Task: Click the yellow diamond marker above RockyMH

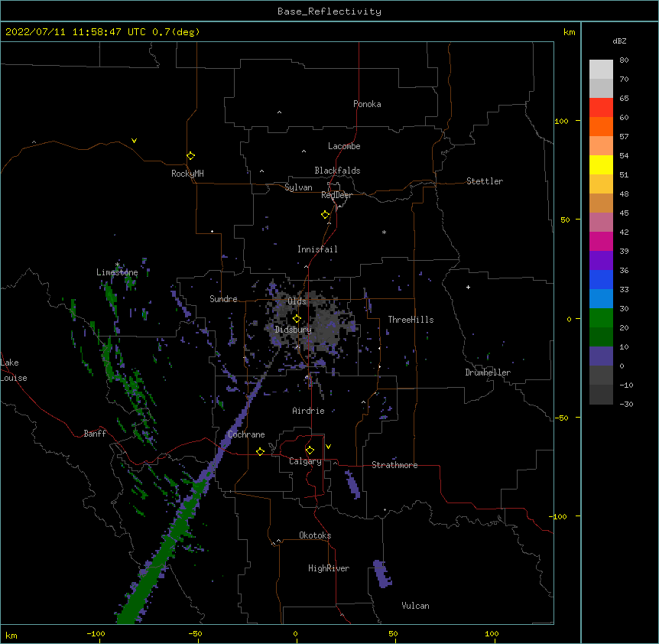Action: 191,156
